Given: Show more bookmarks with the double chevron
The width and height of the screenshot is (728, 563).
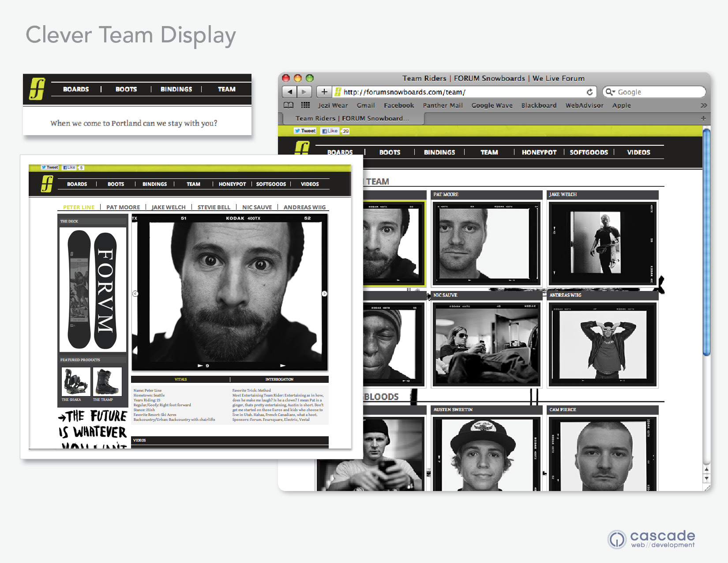Looking at the screenshot, I should pyautogui.click(x=703, y=106).
